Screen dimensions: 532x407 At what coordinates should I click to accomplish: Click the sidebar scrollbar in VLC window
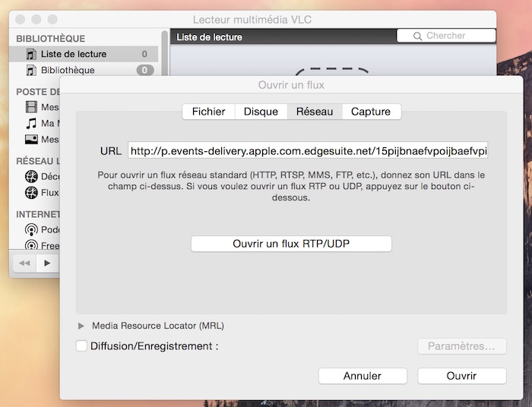[x=165, y=52]
